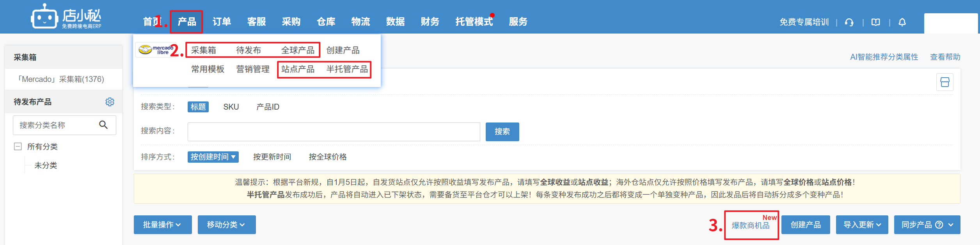Screen dimensions: 980x245
Task: Choose 营销管理 in the submenu
Action: pyautogui.click(x=253, y=69)
